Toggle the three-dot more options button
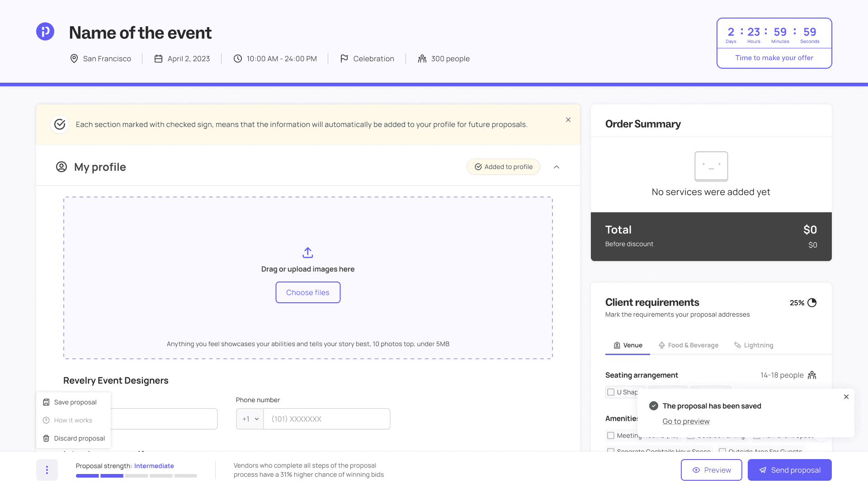868x488 pixels. [47, 470]
